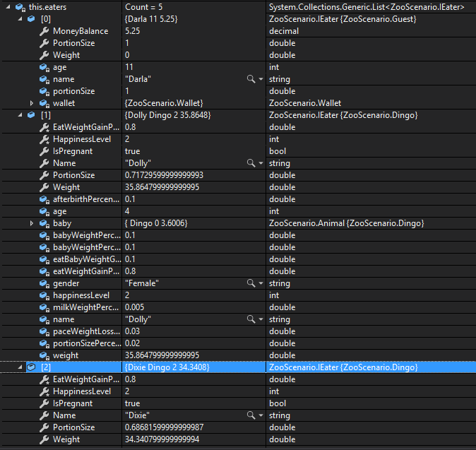
Task: Click type System.Collections.Generic.List<ZooScenario.IEater>
Action: [367, 6]
